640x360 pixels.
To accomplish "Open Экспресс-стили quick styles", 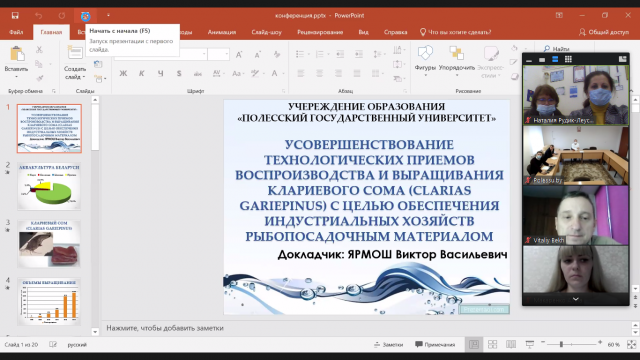I will 490,62.
